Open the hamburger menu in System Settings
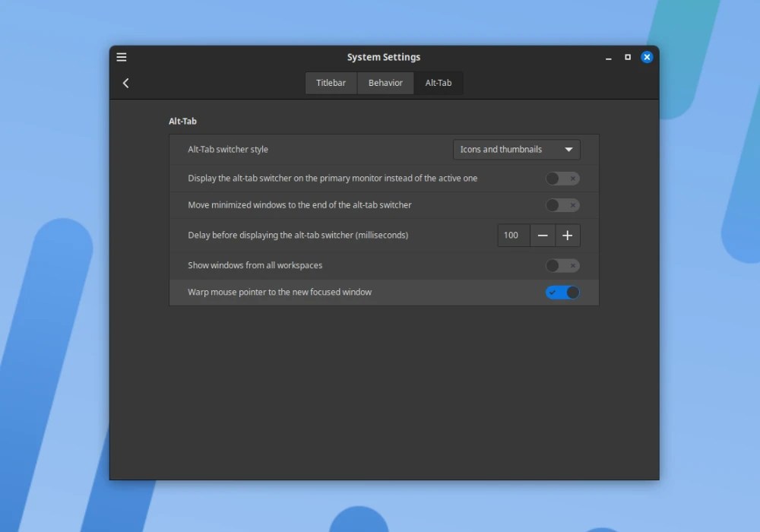760x532 pixels. [x=121, y=57]
